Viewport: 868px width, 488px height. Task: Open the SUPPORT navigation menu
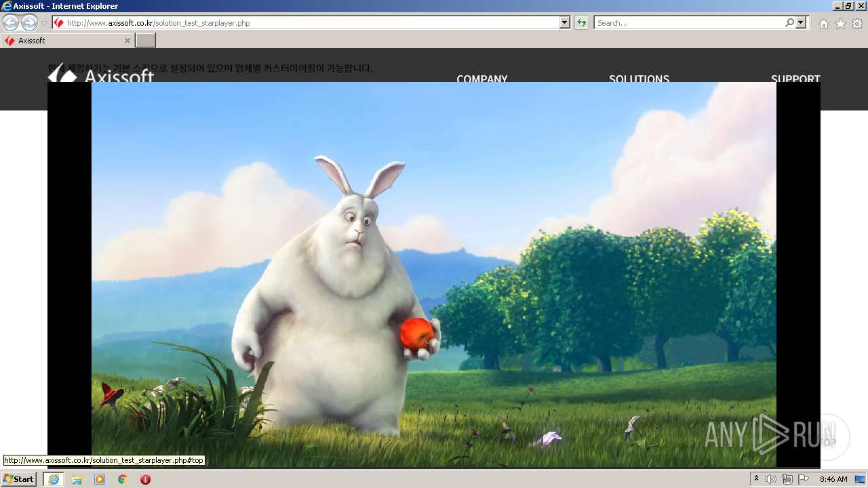pos(795,78)
